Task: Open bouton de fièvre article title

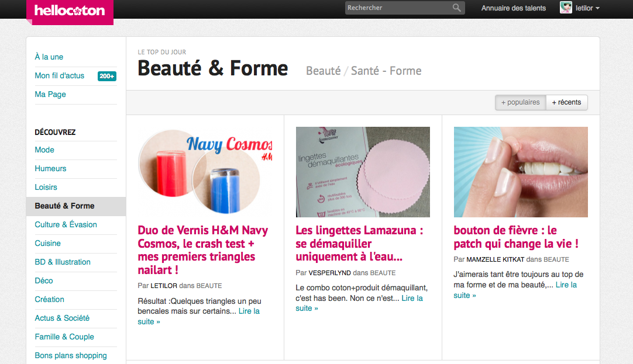Action: pyautogui.click(x=515, y=237)
